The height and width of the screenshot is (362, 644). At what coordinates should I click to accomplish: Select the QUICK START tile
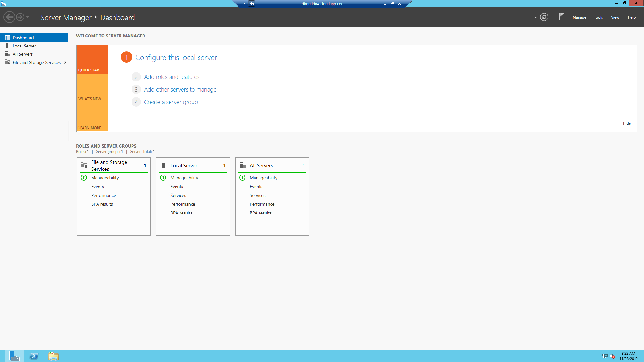point(92,59)
